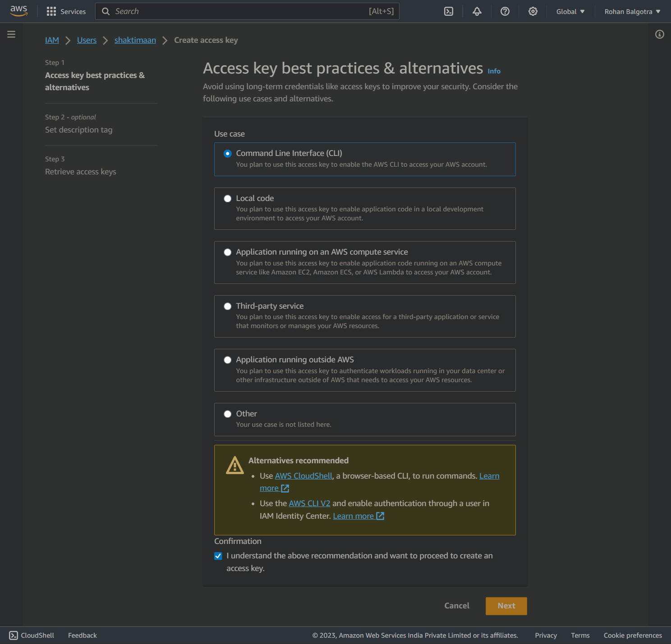The height and width of the screenshot is (644, 671).
Task: Choose Application running on an AWS compute service
Action: [228, 252]
